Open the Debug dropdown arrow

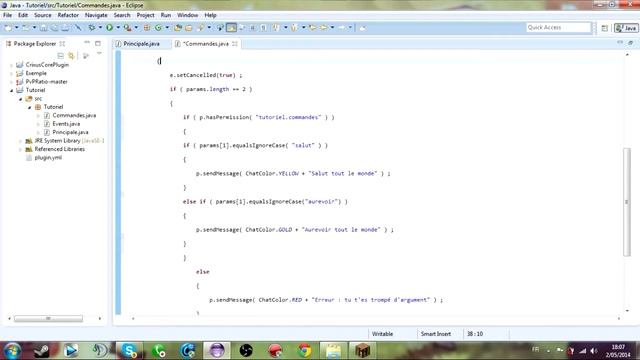coord(100,28)
